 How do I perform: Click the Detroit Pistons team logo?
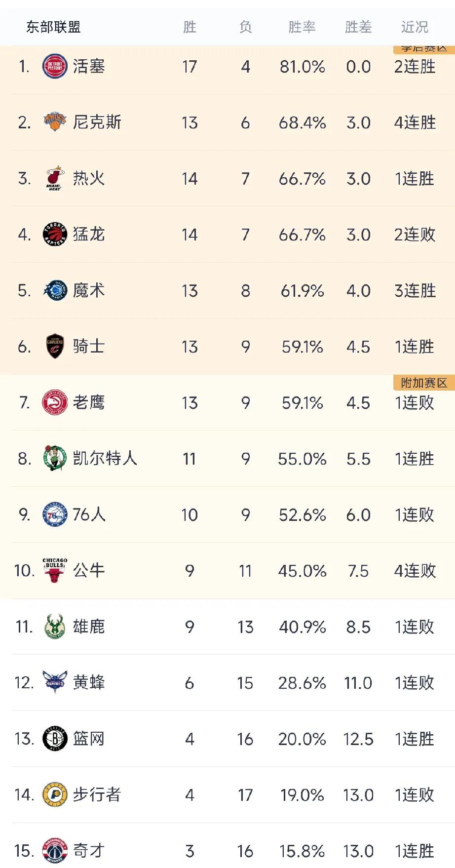54,67
